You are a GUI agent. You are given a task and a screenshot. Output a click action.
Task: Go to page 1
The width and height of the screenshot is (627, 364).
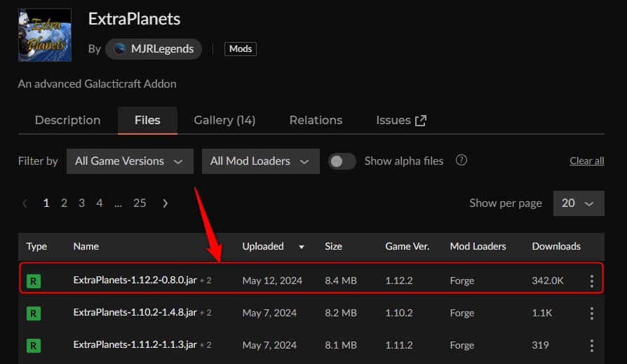click(x=46, y=203)
